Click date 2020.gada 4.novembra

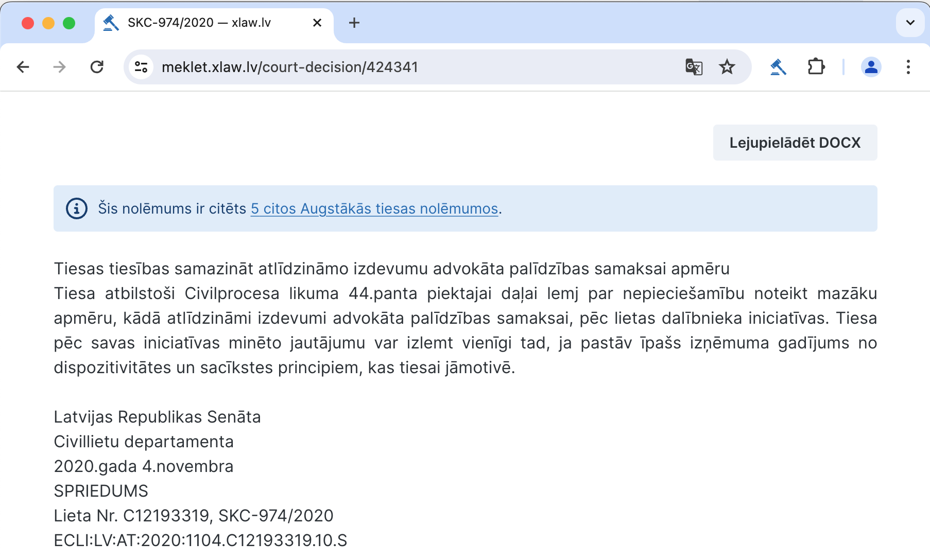(x=144, y=466)
